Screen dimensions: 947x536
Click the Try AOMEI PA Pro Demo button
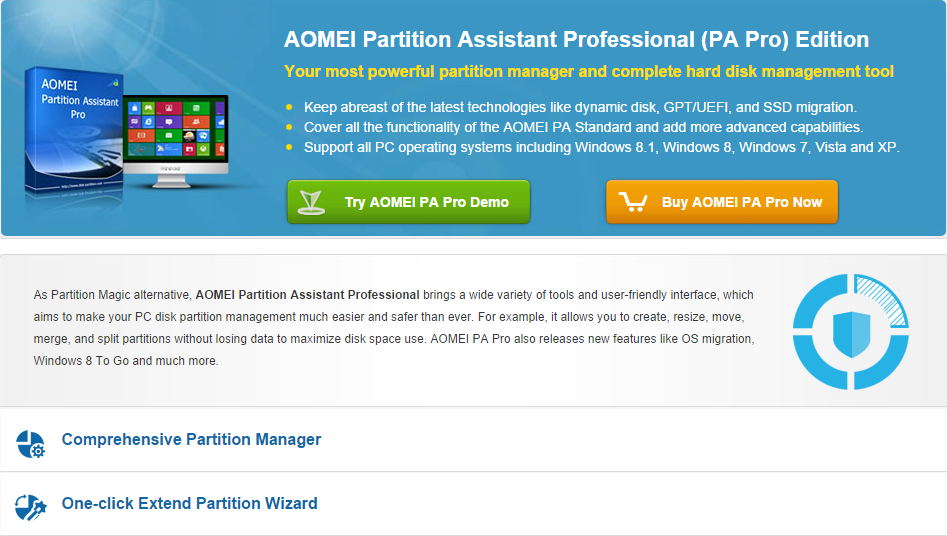(408, 202)
